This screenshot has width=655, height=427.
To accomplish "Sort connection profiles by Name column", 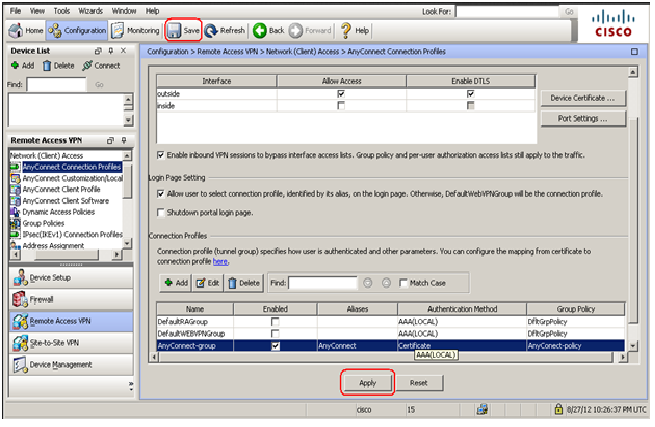I will [195, 309].
